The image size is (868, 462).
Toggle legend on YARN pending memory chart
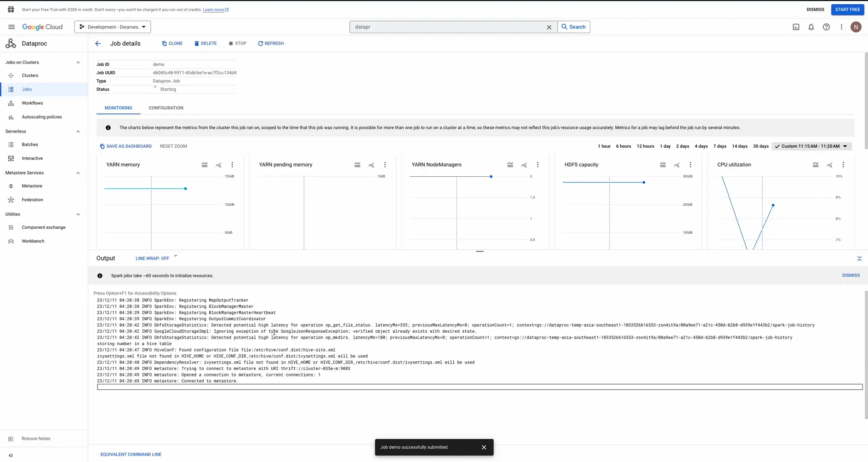[357, 165]
